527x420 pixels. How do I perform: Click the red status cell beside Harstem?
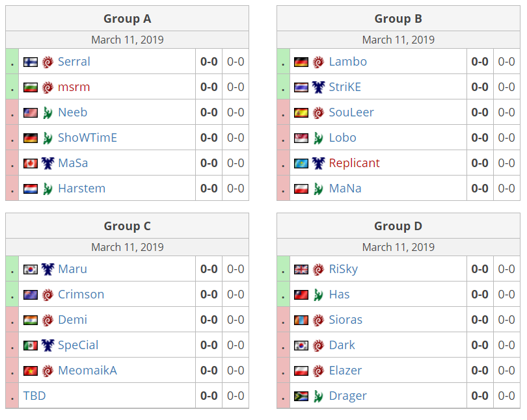(x=12, y=189)
